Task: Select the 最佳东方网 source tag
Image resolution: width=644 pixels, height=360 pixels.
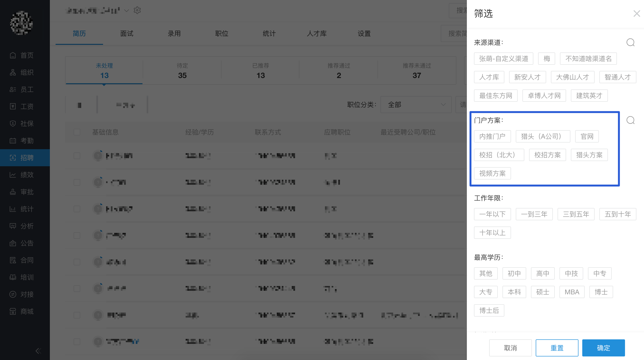Action: [496, 96]
